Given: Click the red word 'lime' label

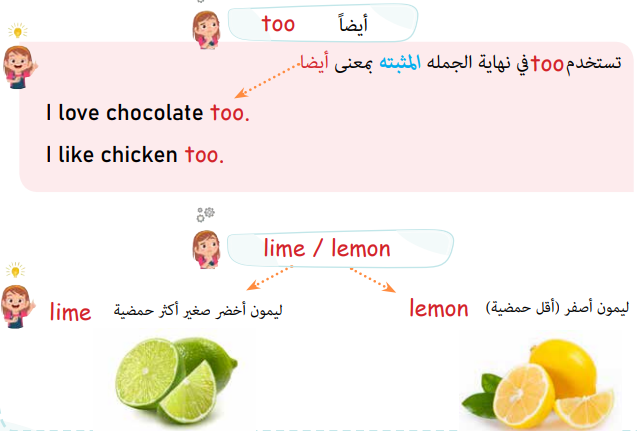Looking at the screenshot, I should 70,312.
